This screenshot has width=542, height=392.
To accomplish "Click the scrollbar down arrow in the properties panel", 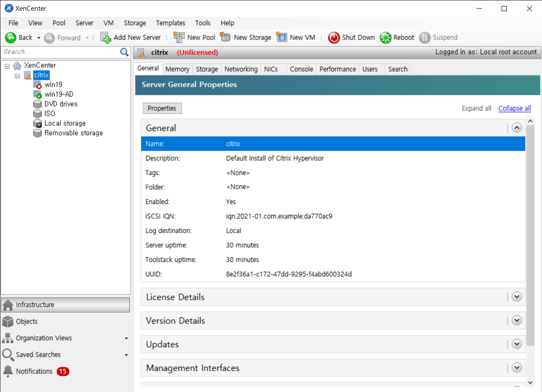I will click(530, 382).
